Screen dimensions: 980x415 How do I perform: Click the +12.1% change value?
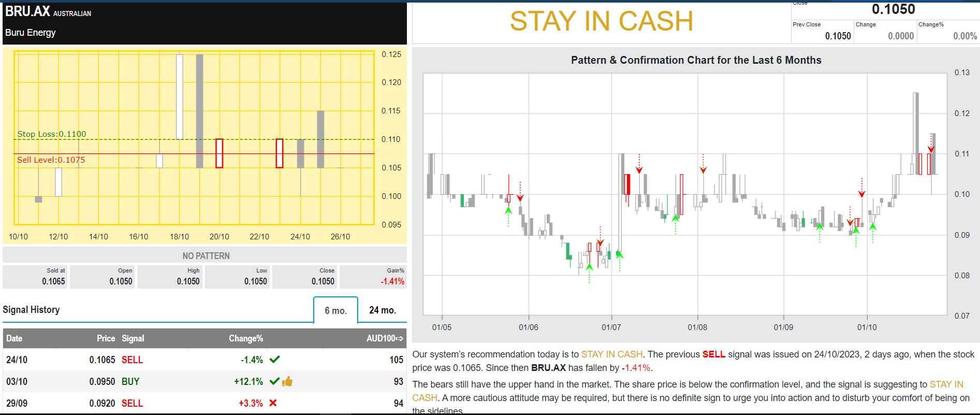248,381
